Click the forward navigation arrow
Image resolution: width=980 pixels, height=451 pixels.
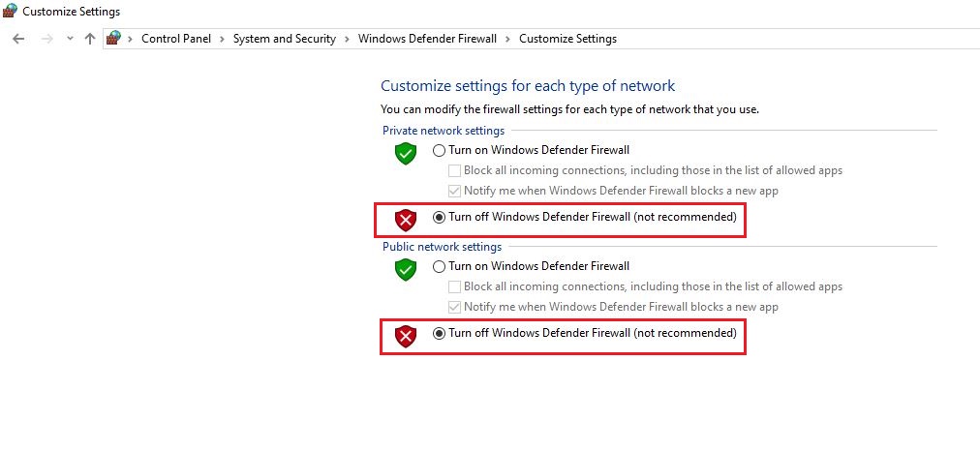pos(46,39)
